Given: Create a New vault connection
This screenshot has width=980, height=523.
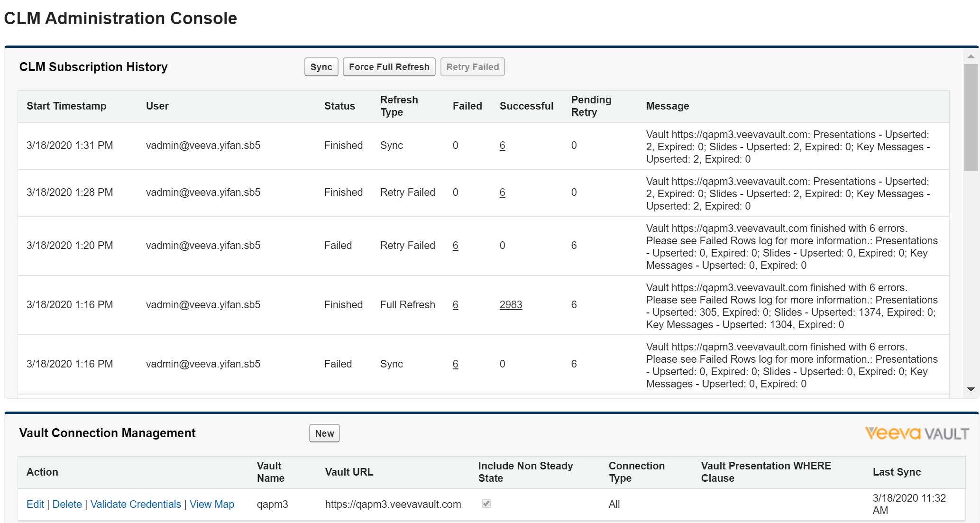Looking at the screenshot, I should click(x=324, y=433).
